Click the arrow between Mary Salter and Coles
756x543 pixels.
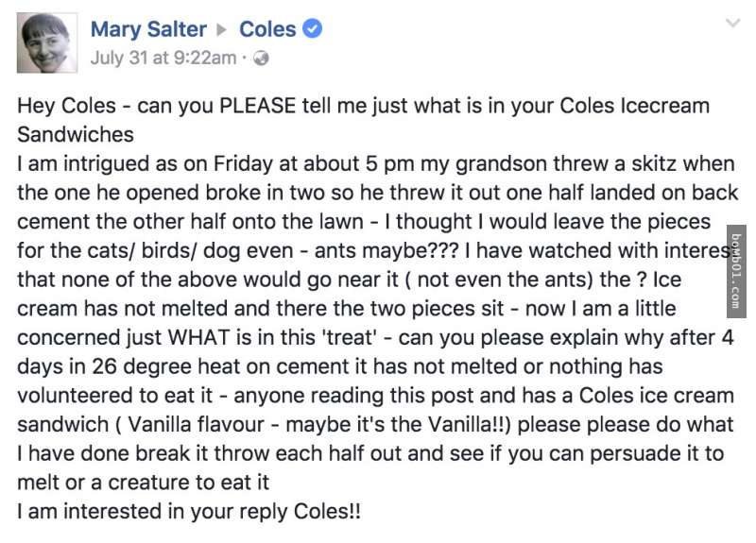tap(221, 30)
